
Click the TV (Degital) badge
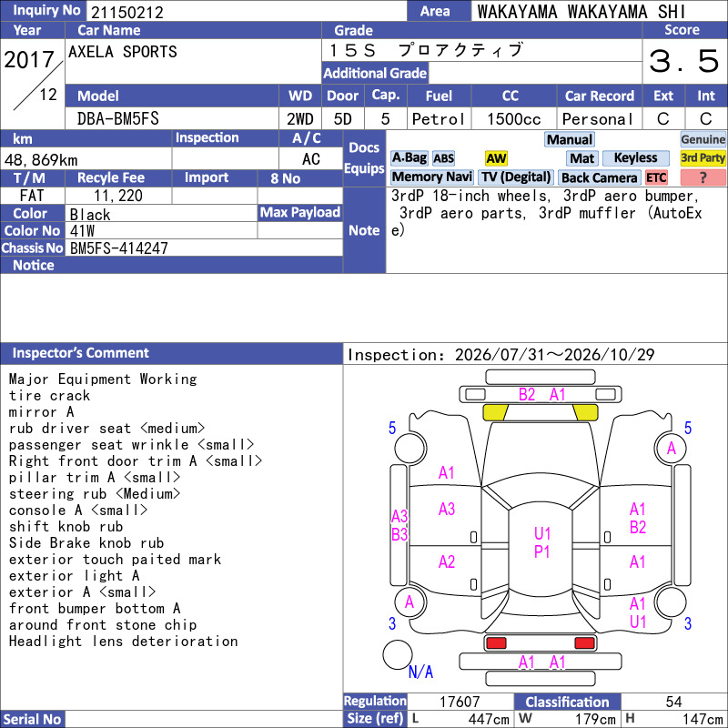pos(516,177)
